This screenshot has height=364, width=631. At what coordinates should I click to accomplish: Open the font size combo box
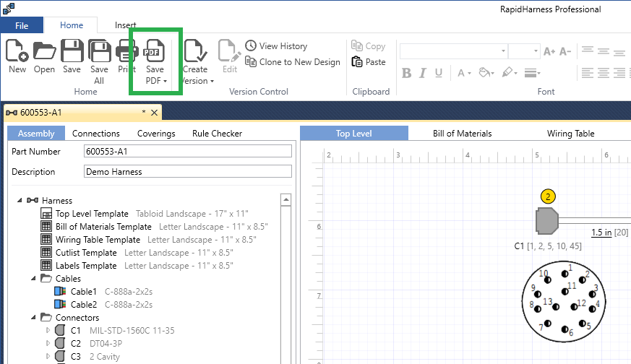(x=523, y=51)
